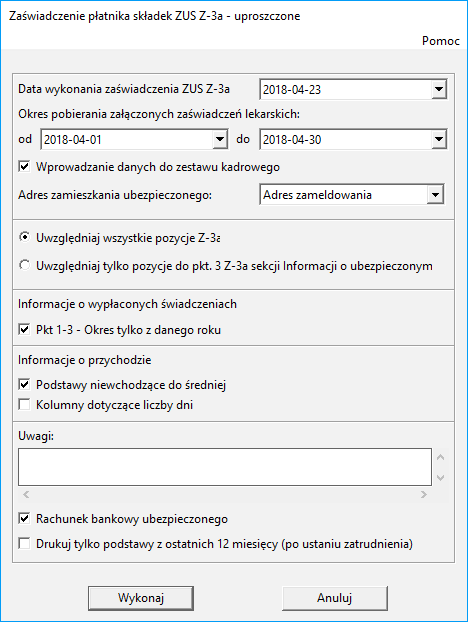Click the Anuluj button

tap(335, 598)
